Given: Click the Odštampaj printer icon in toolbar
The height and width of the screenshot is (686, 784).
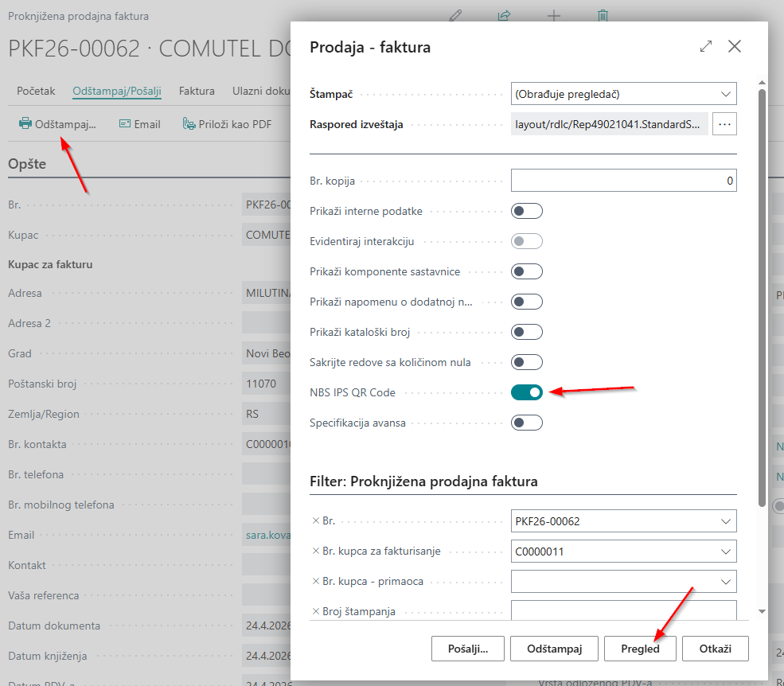Looking at the screenshot, I should 25,123.
